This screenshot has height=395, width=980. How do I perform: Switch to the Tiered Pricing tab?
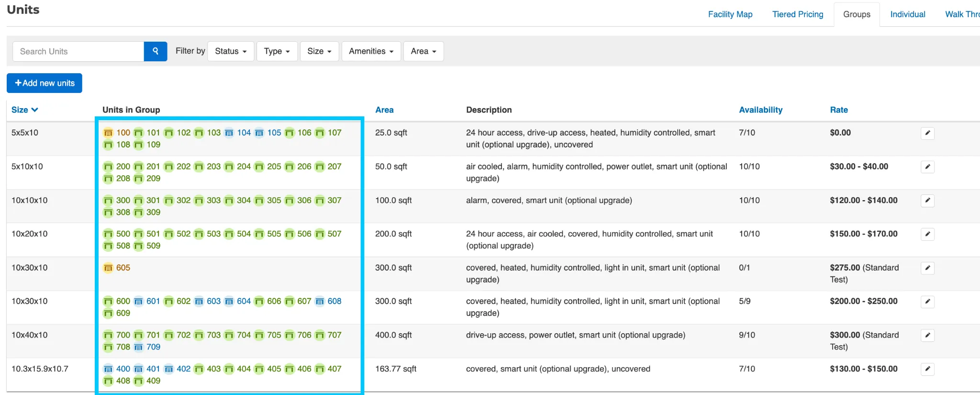[798, 14]
